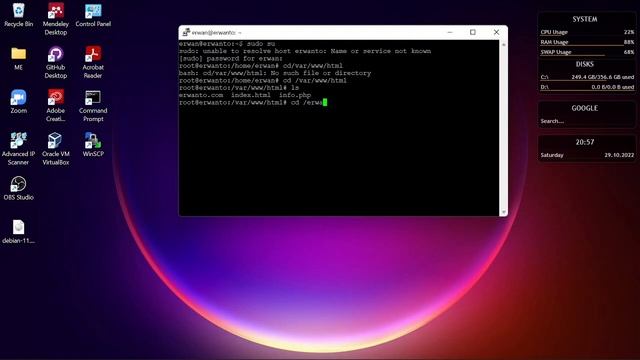The image size is (640, 360).
Task: Click the DISKS widget header
Action: point(584,64)
